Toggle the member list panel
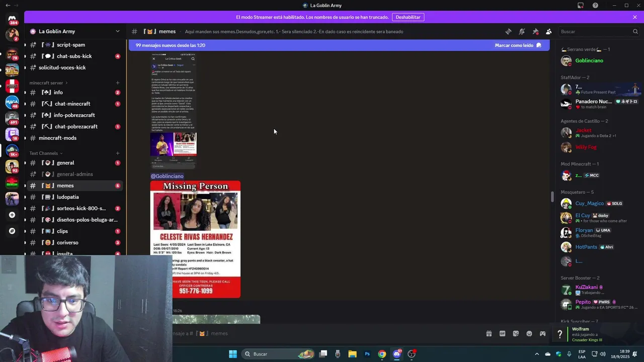The image size is (644, 362). tap(548, 31)
